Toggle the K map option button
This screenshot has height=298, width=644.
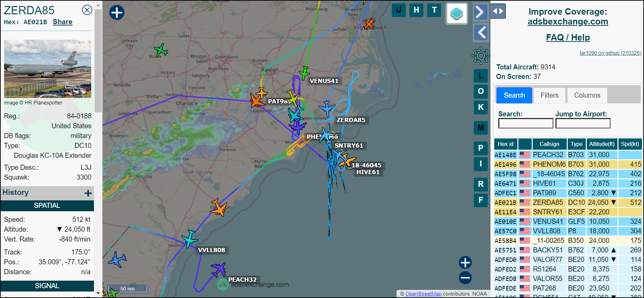click(x=481, y=107)
